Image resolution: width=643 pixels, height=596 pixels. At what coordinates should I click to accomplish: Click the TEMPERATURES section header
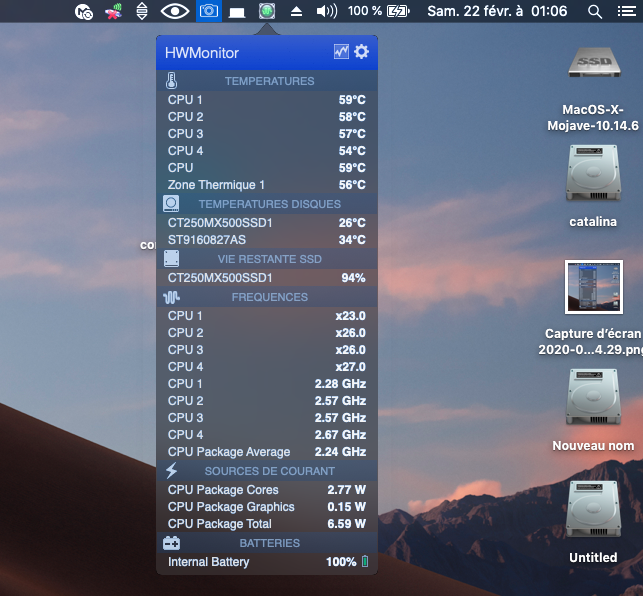pos(267,81)
